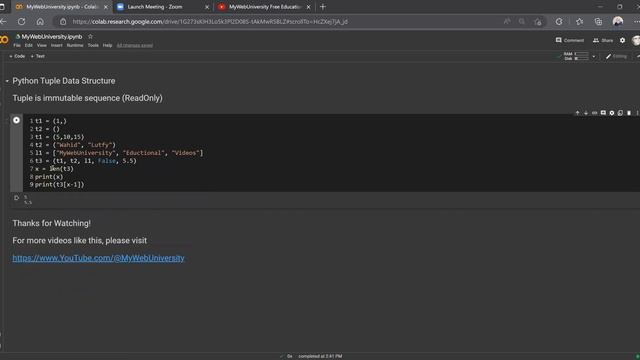Reload the browser page

coord(22,22)
